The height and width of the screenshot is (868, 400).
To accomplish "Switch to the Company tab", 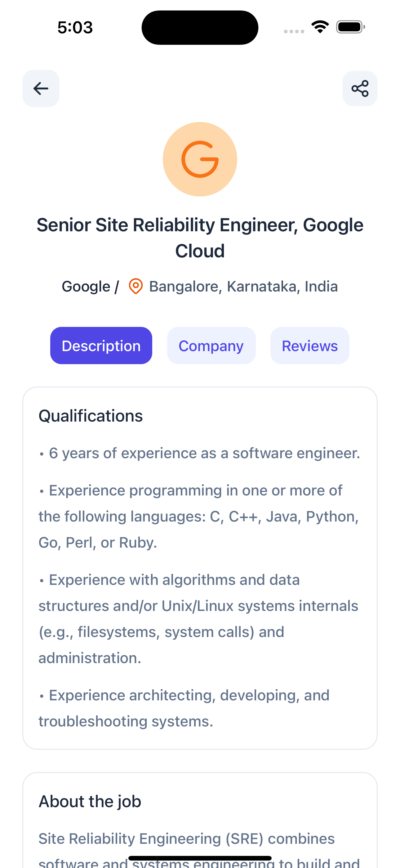I will tap(211, 346).
